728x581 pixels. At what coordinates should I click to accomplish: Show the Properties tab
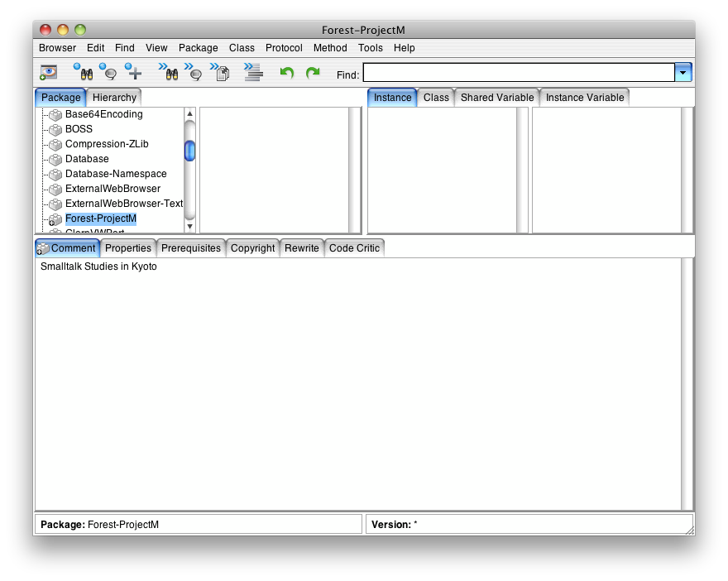click(128, 248)
